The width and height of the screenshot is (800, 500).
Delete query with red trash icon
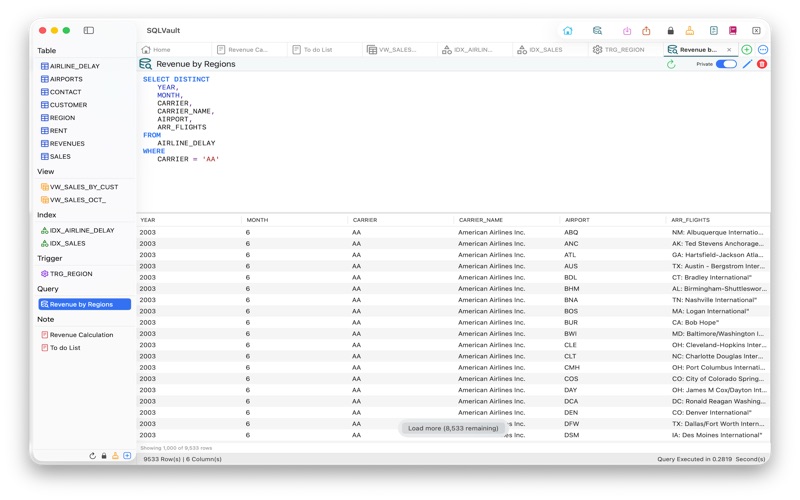point(762,64)
